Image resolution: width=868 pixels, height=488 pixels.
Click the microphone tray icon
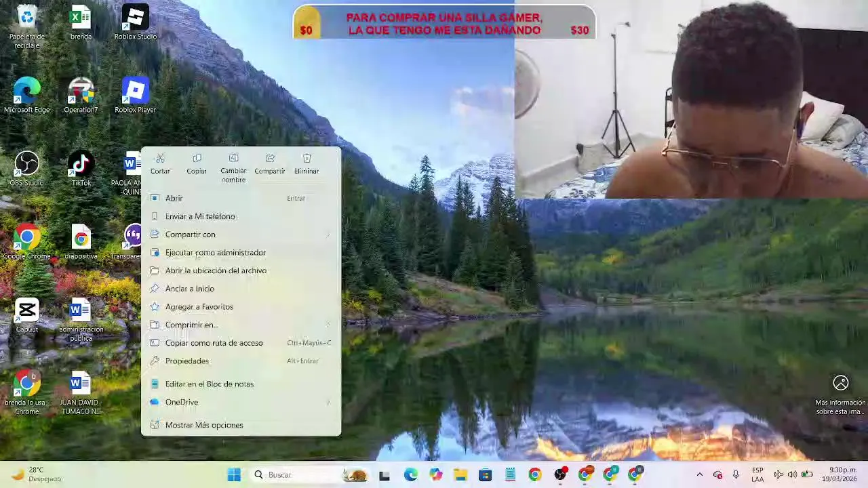(x=736, y=475)
